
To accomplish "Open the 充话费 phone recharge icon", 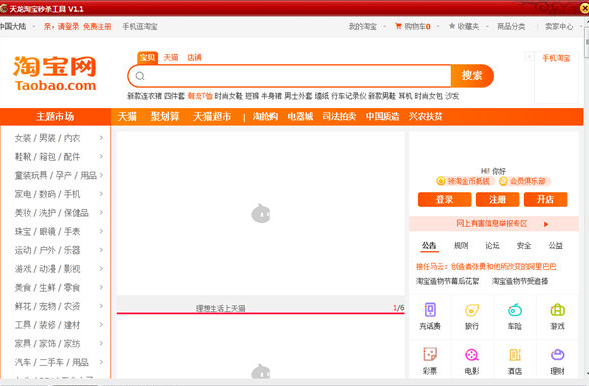I will point(430,310).
